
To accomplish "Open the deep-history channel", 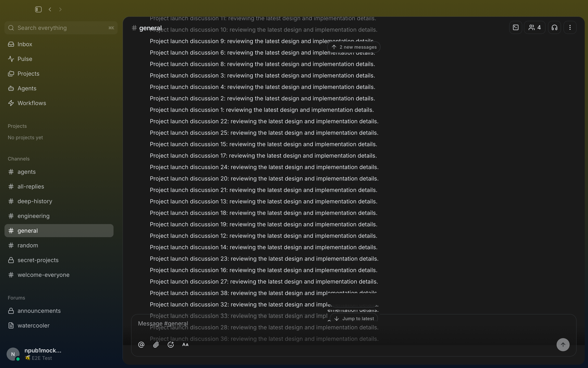I will [x=59, y=201].
